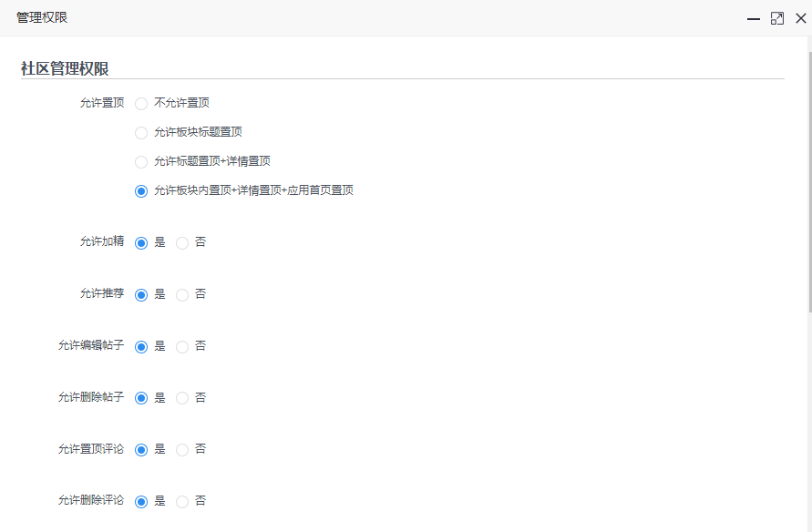Disable 允许推荐 by selecting 否
The width and height of the screenshot is (812, 532).
point(182,295)
